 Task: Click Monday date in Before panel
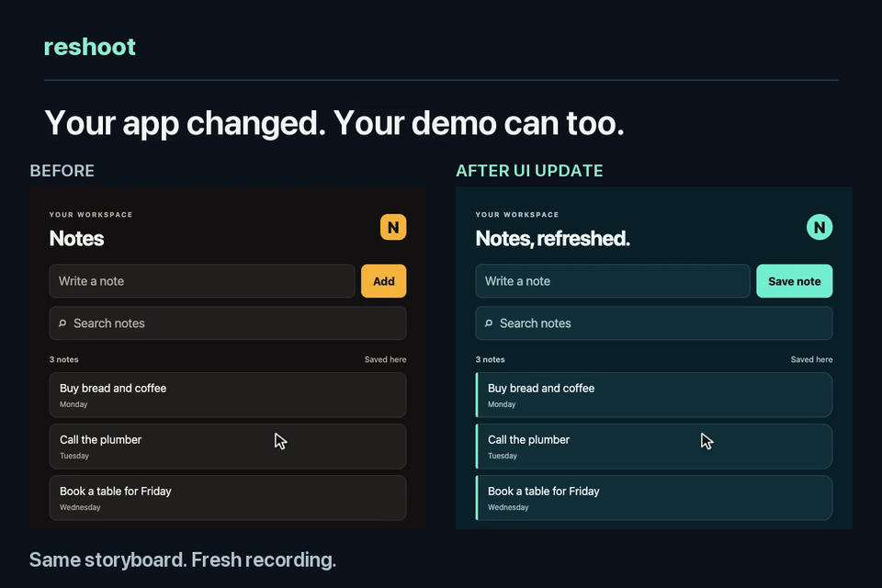pos(73,404)
